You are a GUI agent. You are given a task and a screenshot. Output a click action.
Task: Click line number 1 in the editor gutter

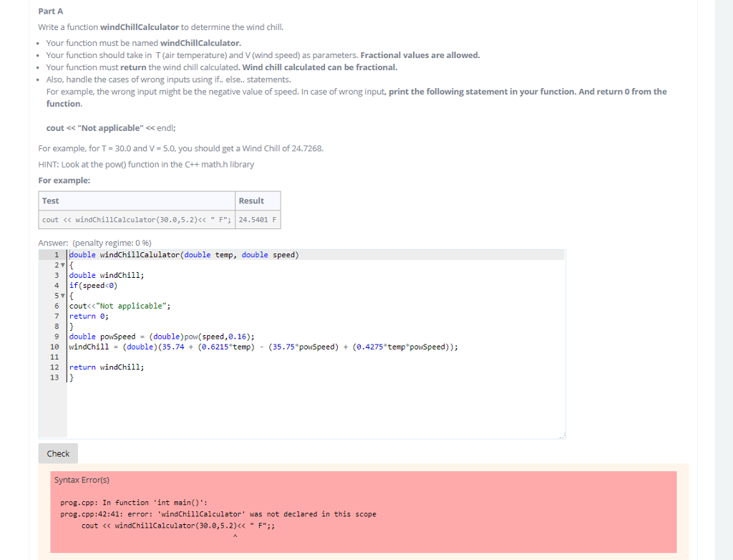point(56,254)
